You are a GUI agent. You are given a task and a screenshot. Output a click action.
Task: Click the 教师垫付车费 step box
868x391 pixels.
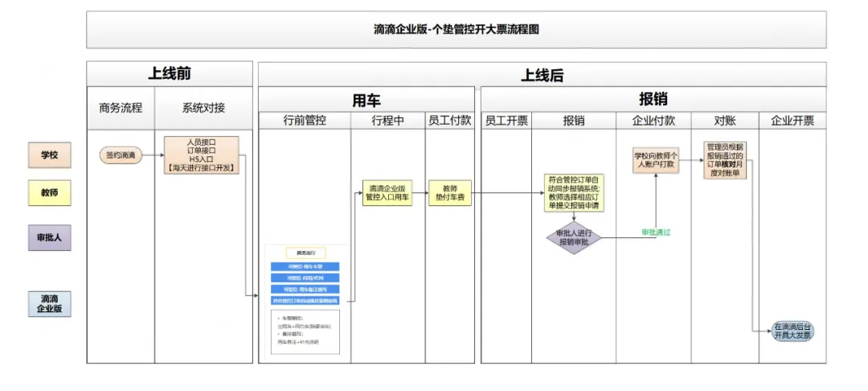(x=450, y=193)
